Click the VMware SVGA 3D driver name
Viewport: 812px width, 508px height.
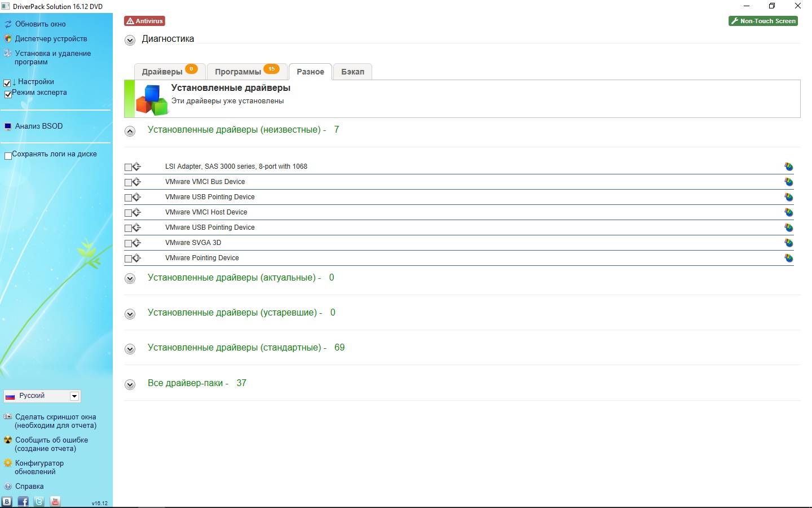pyautogui.click(x=193, y=243)
